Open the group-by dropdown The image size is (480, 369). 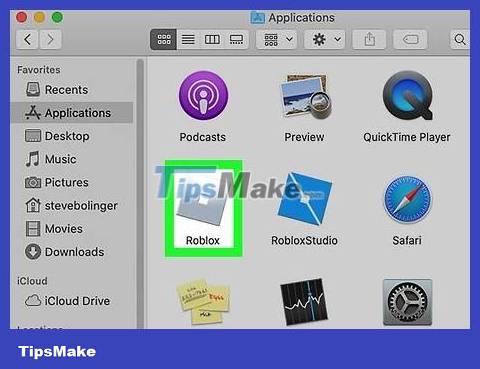[277, 40]
